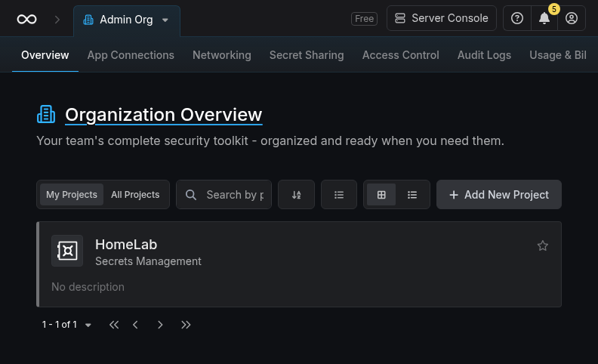Viewport: 598px width, 364px height.
Task: Open the Server Console
Action: click(x=442, y=18)
